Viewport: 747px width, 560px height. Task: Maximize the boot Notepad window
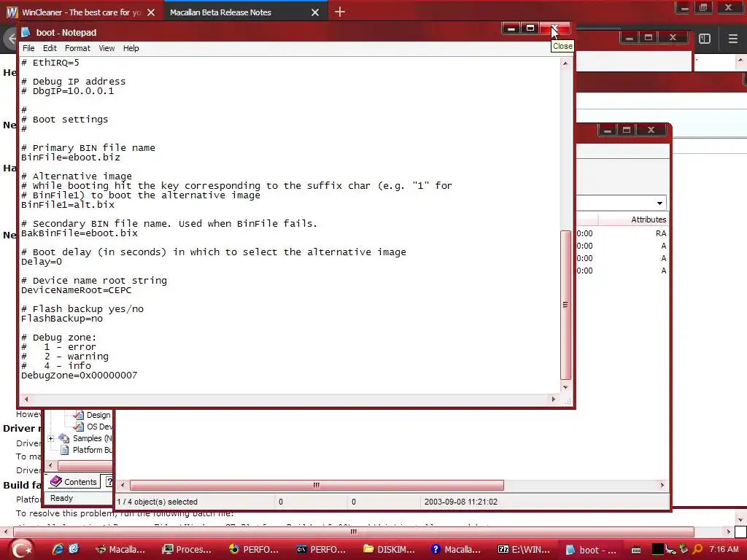(530, 28)
